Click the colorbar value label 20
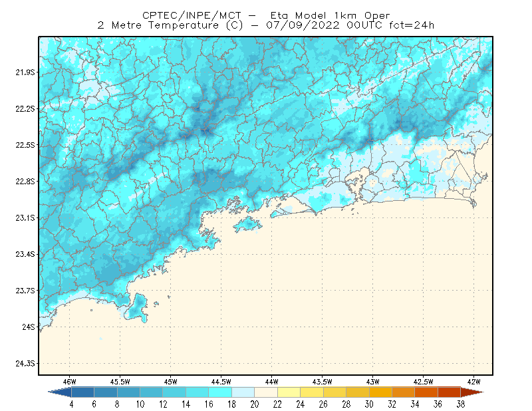 coord(255,404)
